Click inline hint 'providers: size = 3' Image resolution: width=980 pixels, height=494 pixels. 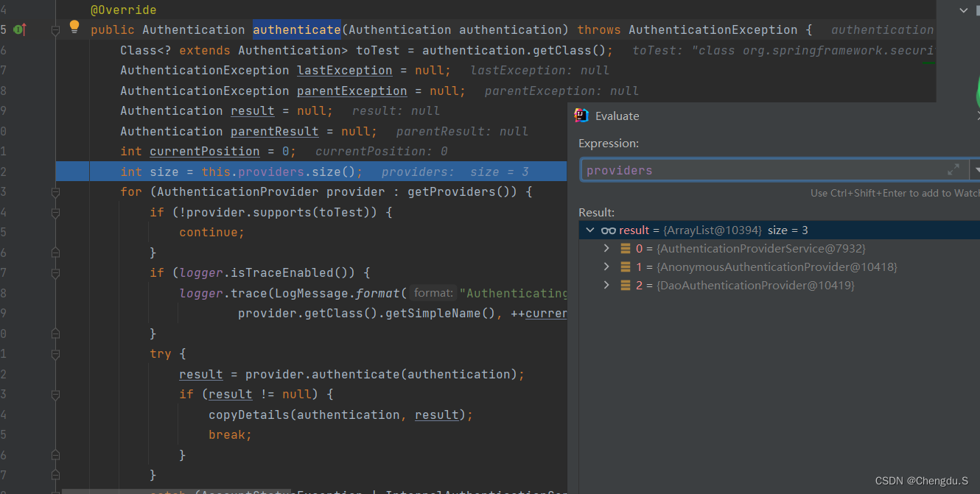(455, 172)
